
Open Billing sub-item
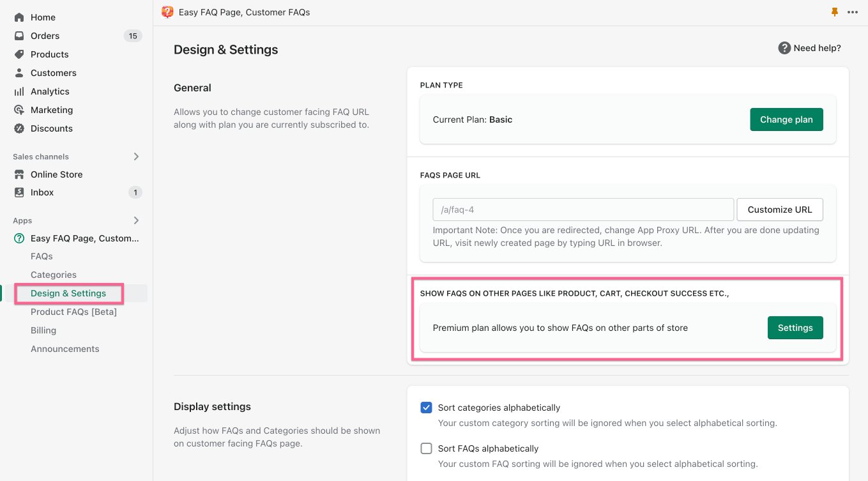coord(43,330)
